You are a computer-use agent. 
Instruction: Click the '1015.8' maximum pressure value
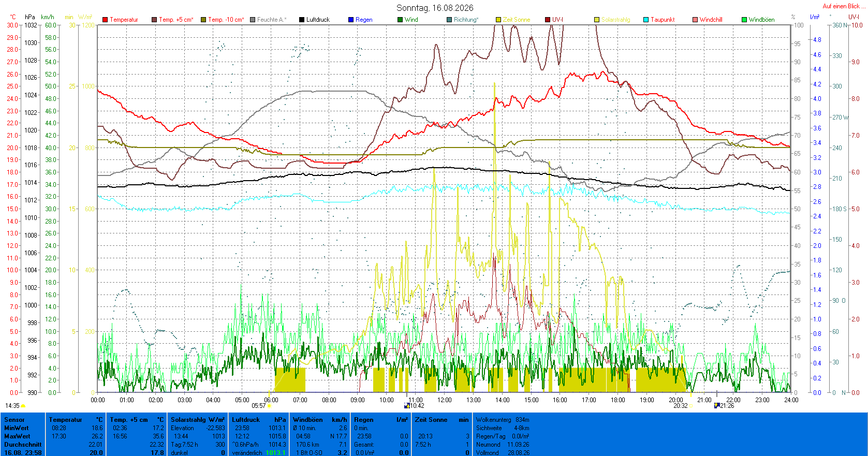(277, 436)
